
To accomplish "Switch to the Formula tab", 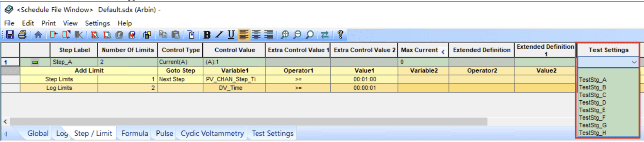I will [134, 133].
